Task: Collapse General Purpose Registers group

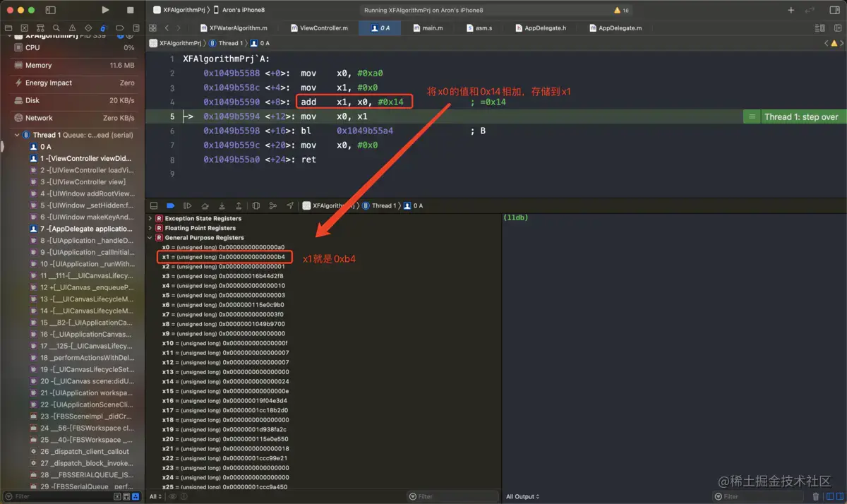Action: (x=150, y=238)
